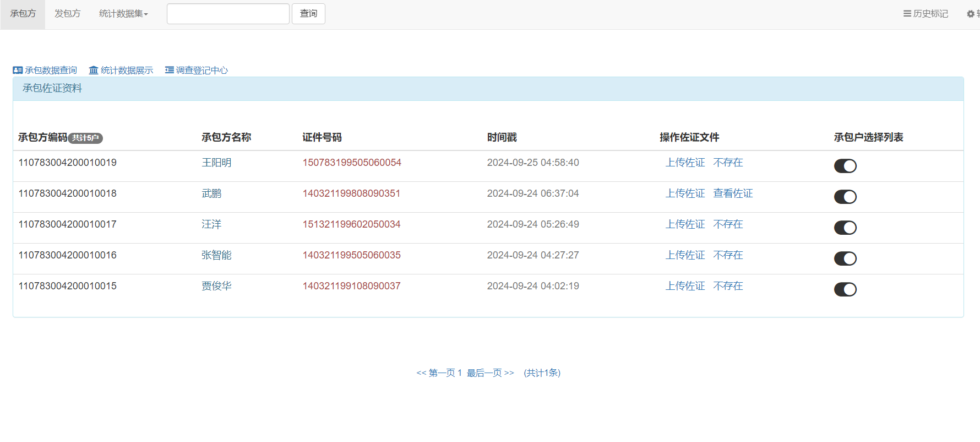Image resolution: width=980 pixels, height=442 pixels.
Task: Disable the selection switch for 贾俊华
Action: (x=845, y=289)
